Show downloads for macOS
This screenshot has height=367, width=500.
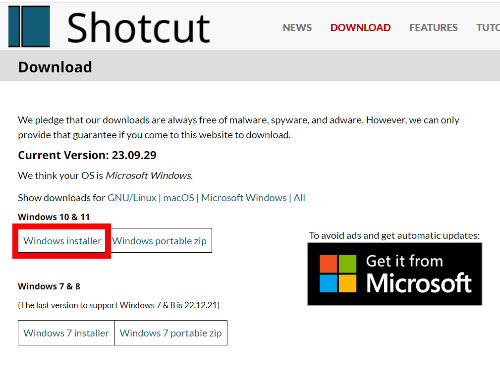pos(179,198)
